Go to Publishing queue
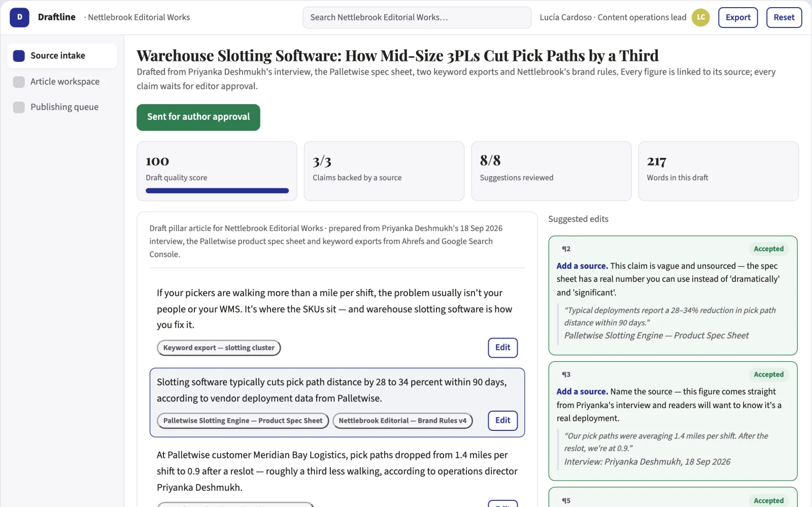The image size is (812, 507). [62, 107]
